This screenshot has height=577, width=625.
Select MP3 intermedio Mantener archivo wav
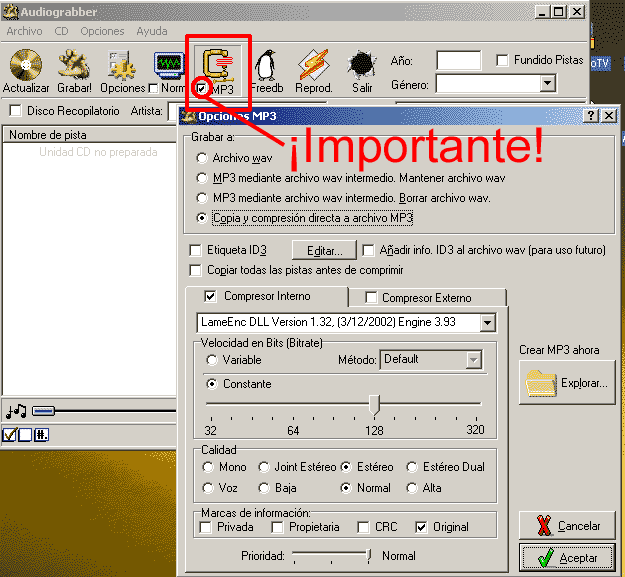click(x=202, y=178)
